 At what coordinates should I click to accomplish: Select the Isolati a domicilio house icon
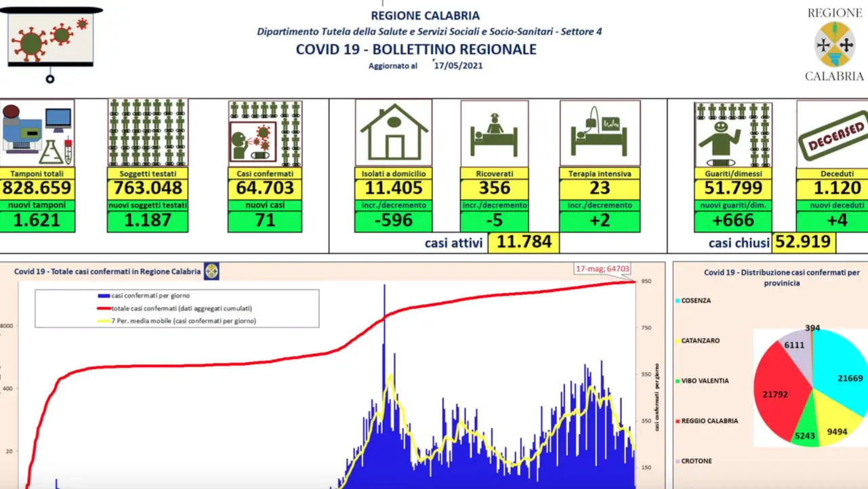coord(393,133)
